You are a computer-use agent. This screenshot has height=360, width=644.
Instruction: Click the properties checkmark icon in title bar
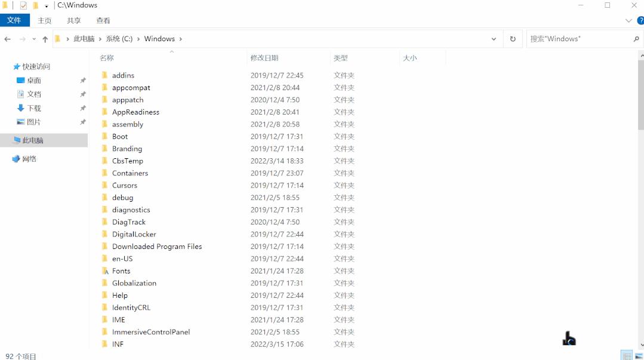tap(23, 5)
